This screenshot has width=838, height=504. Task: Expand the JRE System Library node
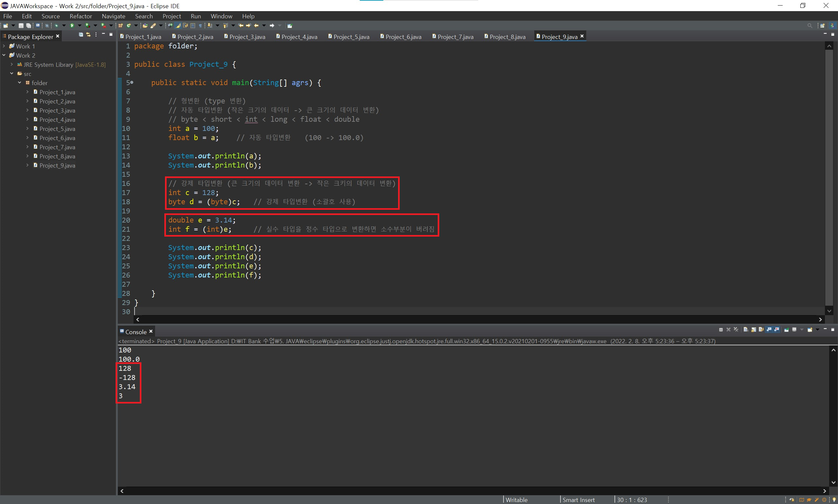[12, 64]
